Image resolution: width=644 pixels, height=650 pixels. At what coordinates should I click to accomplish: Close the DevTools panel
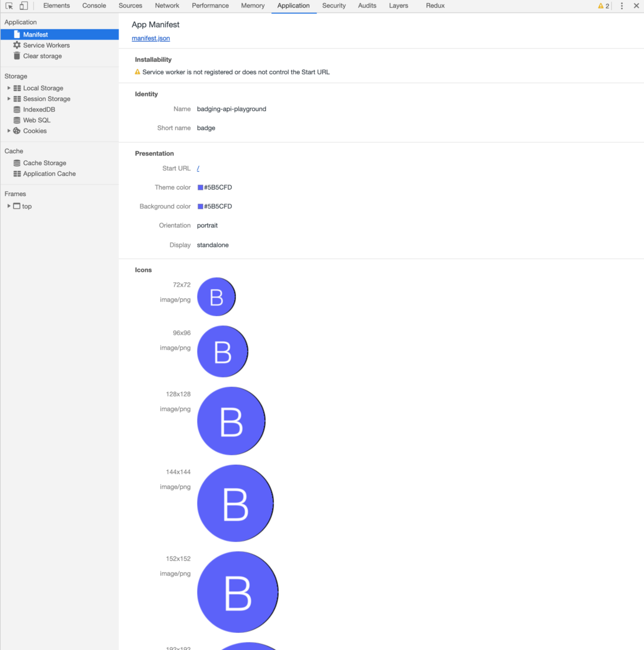click(x=636, y=6)
